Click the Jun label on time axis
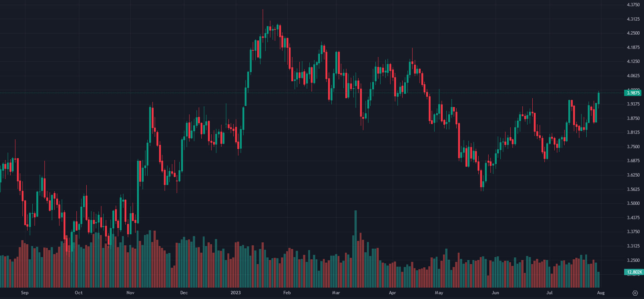The height and width of the screenshot is (299, 644). (x=496, y=293)
